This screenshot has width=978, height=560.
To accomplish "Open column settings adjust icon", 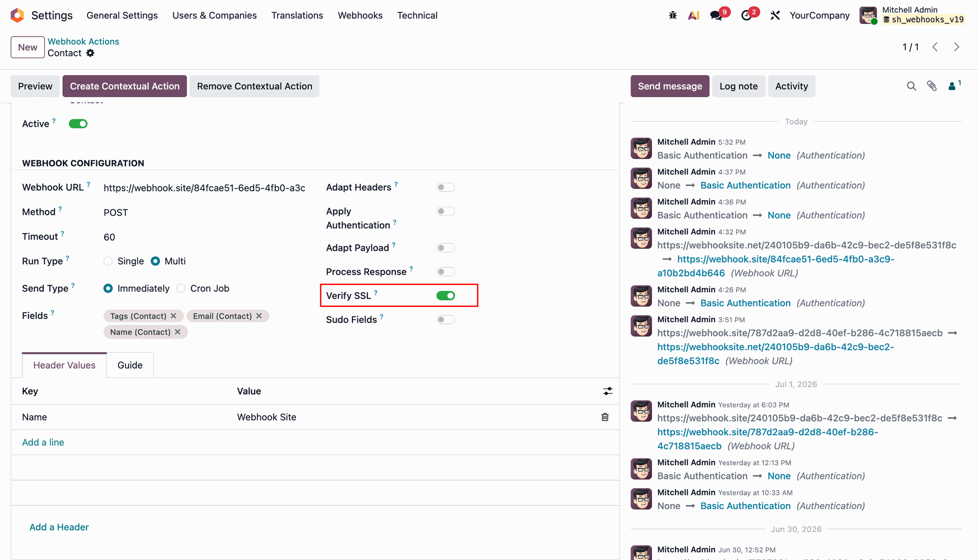I will click(608, 391).
